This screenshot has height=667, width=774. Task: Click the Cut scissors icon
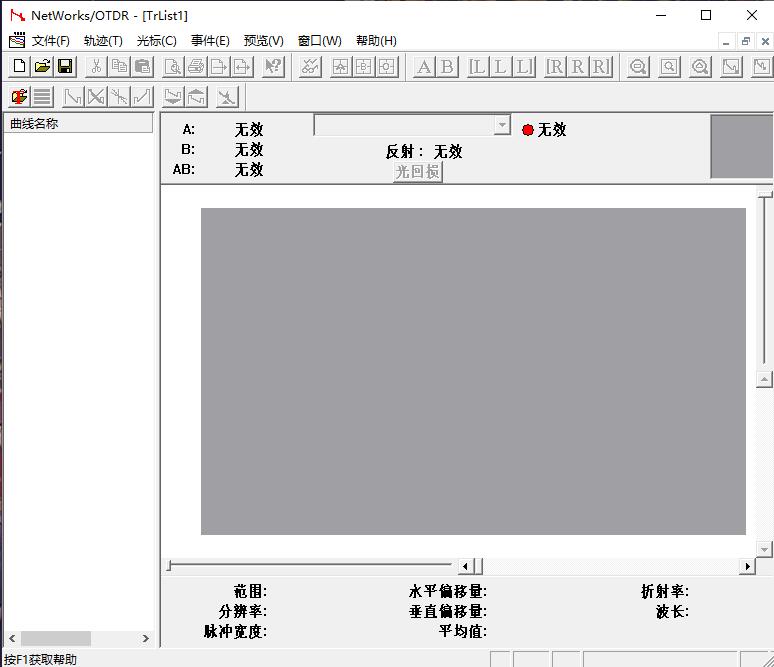[x=96, y=67]
